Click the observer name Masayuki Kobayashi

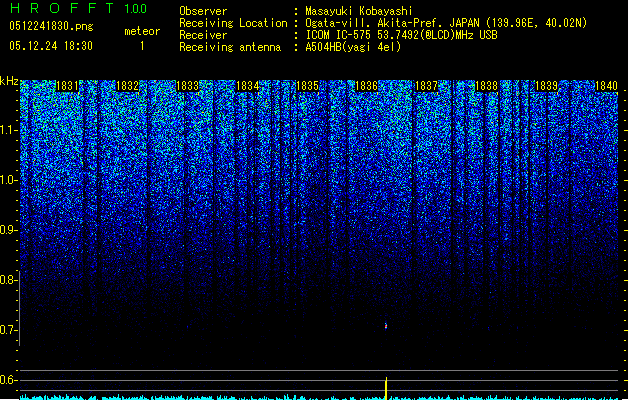pos(359,11)
